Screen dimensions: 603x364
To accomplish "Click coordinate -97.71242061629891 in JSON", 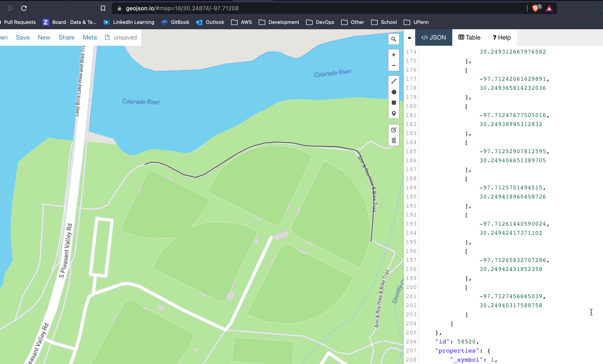I will tap(512, 79).
